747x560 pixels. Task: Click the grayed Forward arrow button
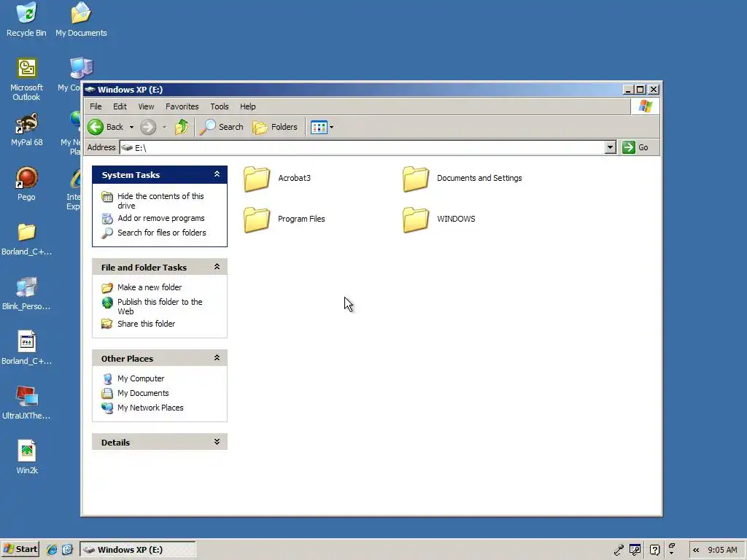click(148, 127)
